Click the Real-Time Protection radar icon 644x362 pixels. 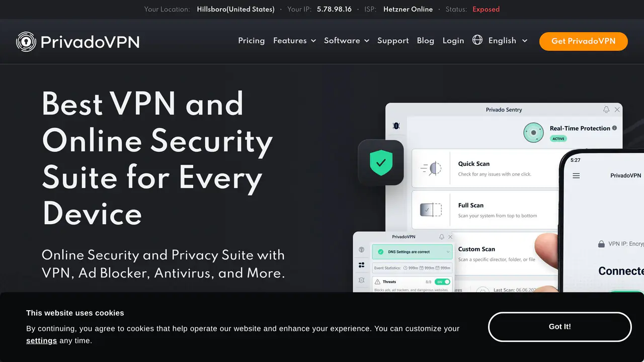coord(533,133)
